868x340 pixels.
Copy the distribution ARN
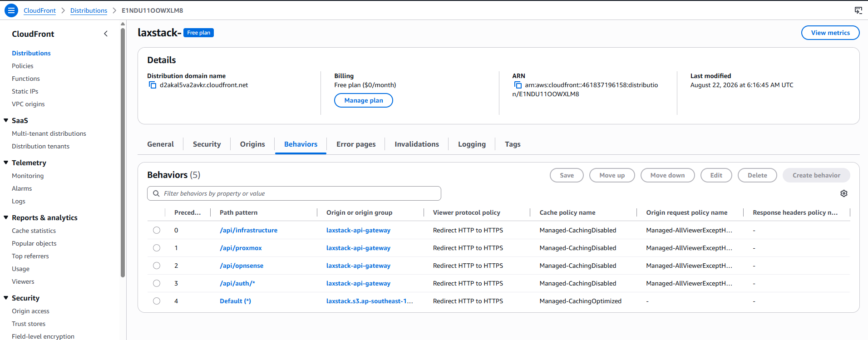[x=518, y=85]
